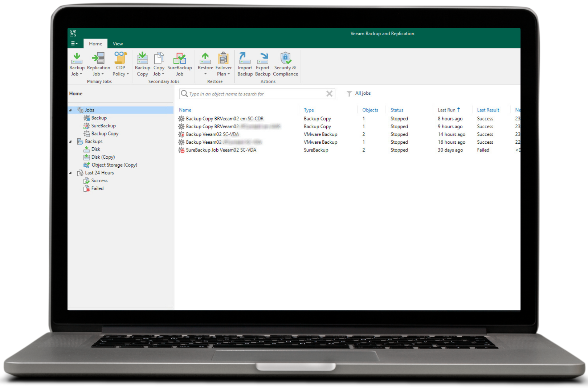Open the CDP Policy ribbon button

point(121,64)
